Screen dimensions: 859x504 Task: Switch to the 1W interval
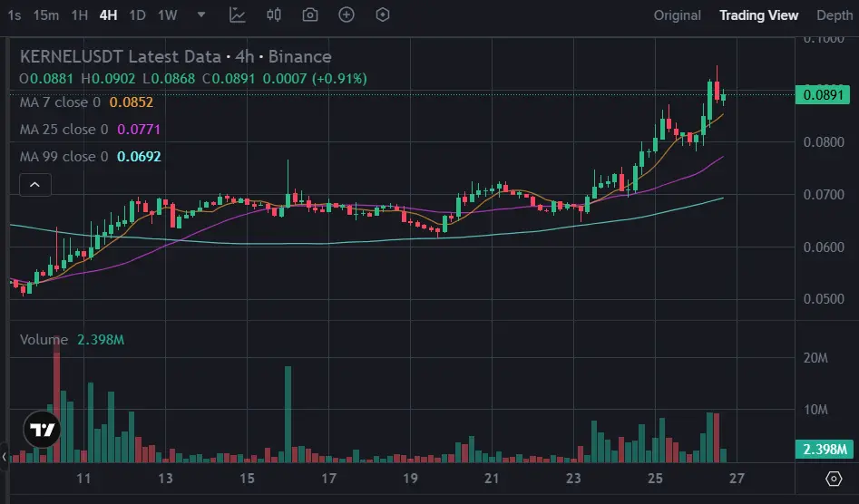168,15
